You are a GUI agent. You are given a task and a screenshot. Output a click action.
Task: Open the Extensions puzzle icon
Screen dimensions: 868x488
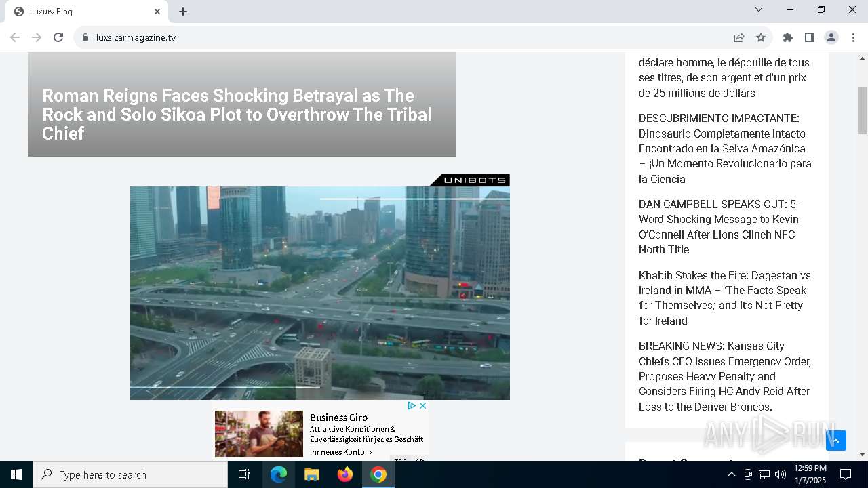(x=788, y=37)
